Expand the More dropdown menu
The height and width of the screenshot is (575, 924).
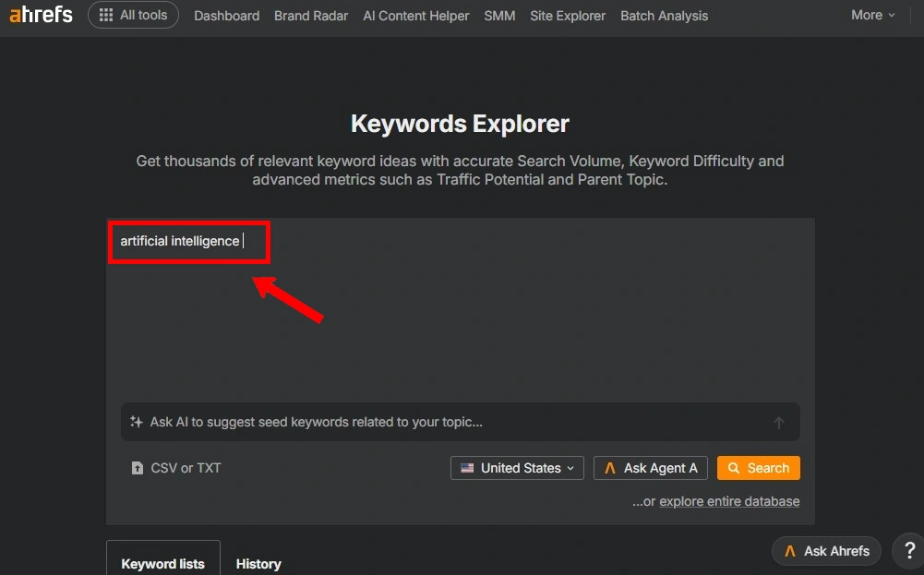872,16
